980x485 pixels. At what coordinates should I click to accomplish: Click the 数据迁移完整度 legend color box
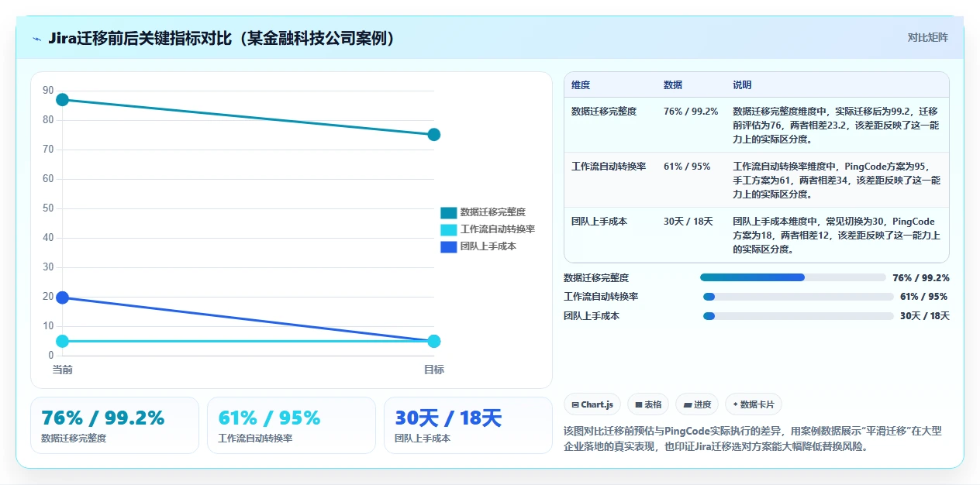449,212
